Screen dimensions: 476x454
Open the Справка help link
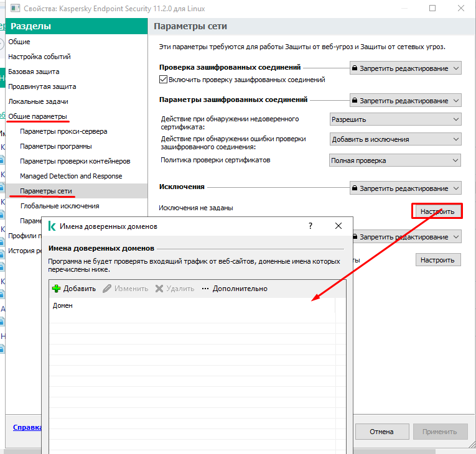point(27,427)
